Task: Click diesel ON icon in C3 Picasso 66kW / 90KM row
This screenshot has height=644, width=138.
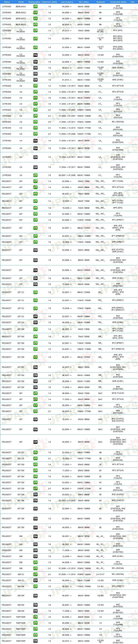Action: click(x=35, y=55)
